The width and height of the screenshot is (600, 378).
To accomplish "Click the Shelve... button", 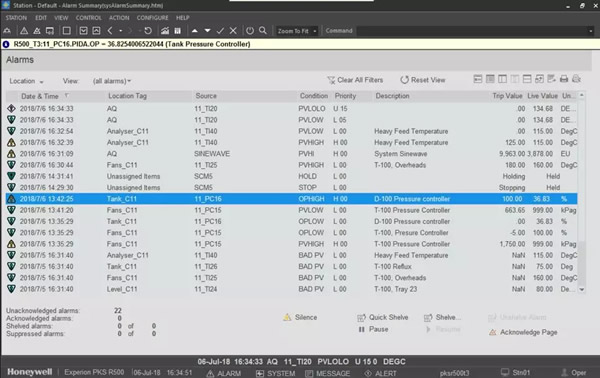I will pyautogui.click(x=443, y=317).
